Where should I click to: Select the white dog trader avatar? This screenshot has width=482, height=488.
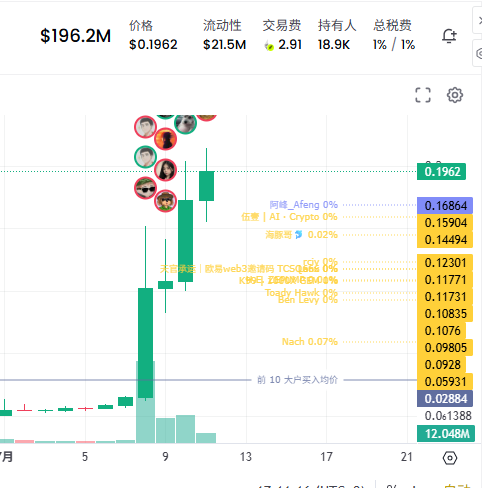[185, 123]
